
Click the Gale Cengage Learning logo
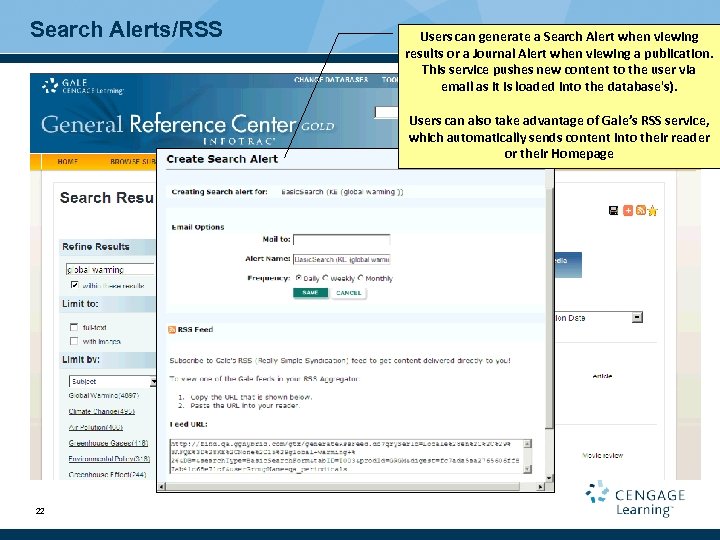[83, 86]
